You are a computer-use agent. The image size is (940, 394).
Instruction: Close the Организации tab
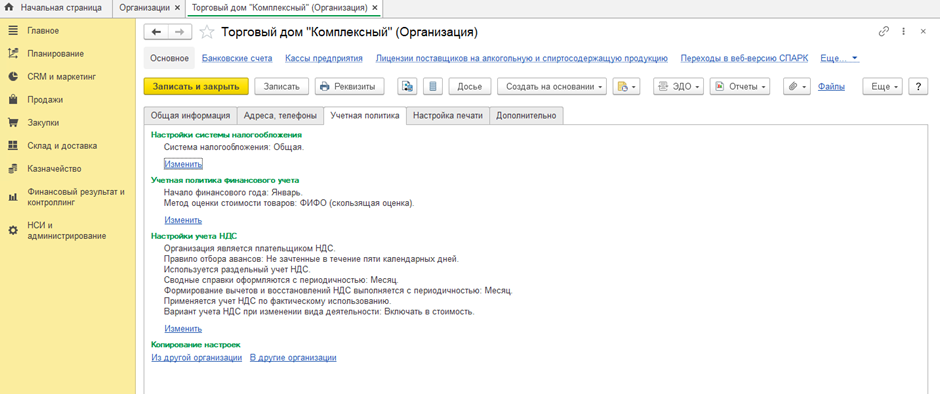[176, 8]
